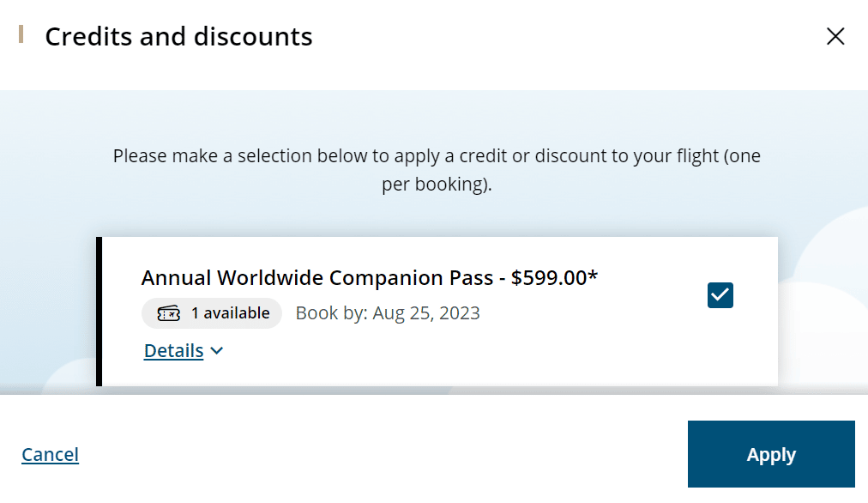The height and width of the screenshot is (503, 868).
Task: Click the tan accent bar beside the heading
Action: click(x=21, y=35)
